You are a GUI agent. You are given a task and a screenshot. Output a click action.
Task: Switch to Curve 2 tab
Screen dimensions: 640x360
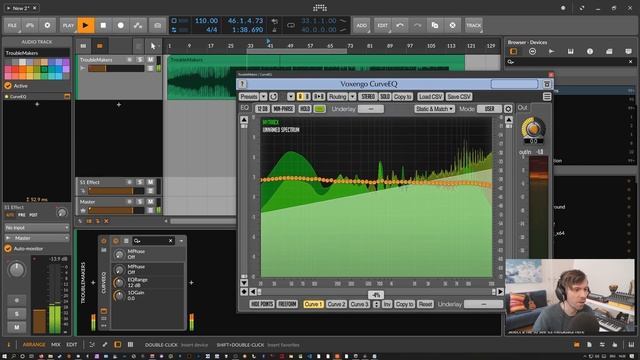pos(336,304)
